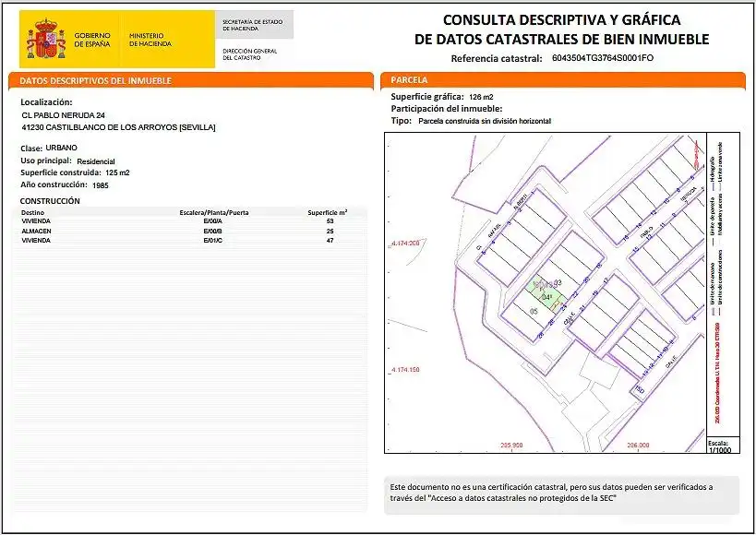This screenshot has height=535, width=756.
Task: Click the 'Localización:' label
Action: (x=46, y=102)
